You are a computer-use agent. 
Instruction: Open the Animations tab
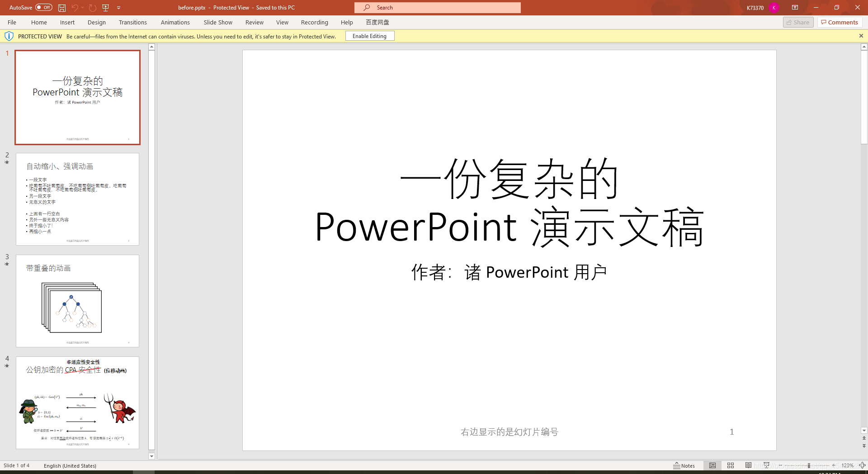(x=175, y=22)
